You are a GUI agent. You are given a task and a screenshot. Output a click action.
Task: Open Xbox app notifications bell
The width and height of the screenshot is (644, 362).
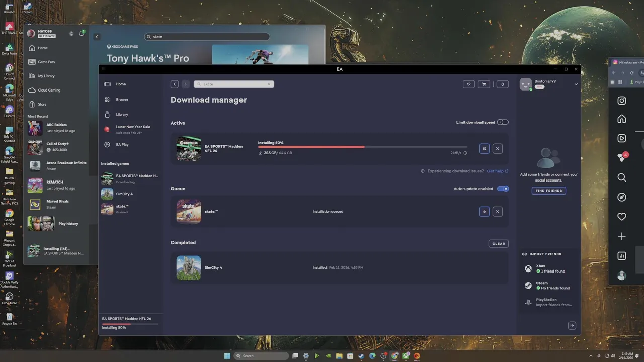pyautogui.click(x=82, y=34)
